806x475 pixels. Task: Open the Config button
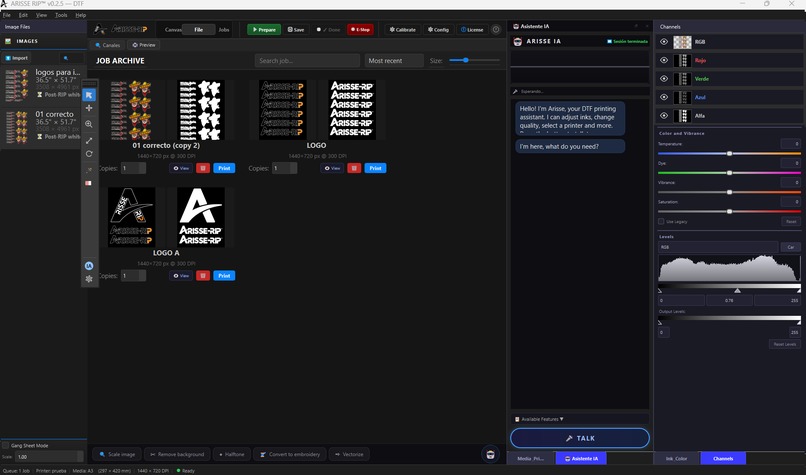[438, 30]
